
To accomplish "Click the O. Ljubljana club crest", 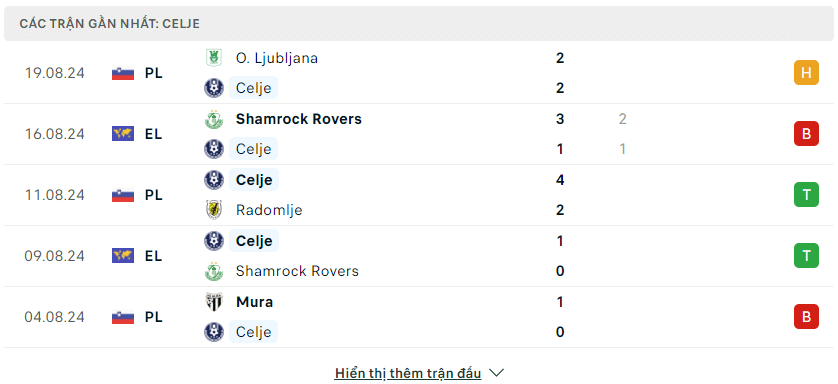I will [214, 58].
